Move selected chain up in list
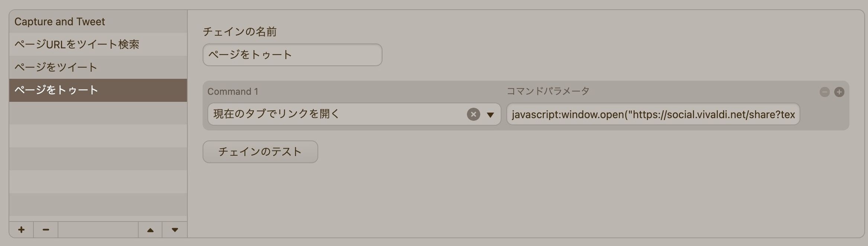The image size is (868, 246). (x=150, y=230)
